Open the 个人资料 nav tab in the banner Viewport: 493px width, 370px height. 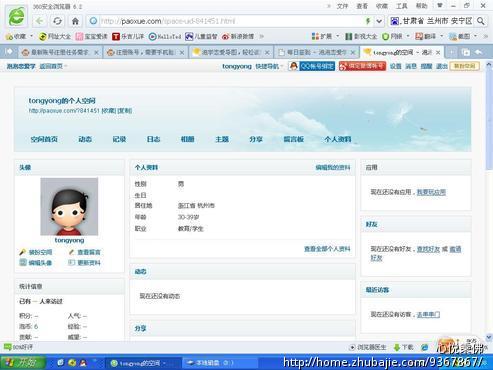click(x=338, y=139)
